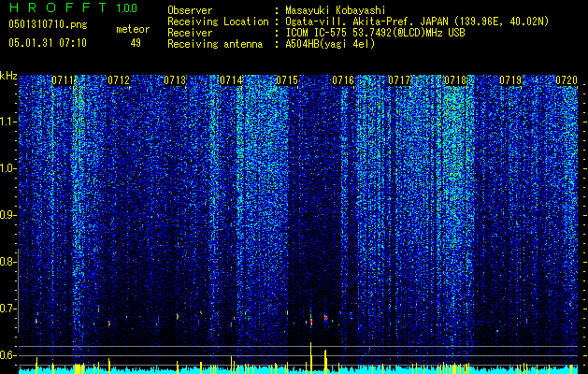Screen dimensions: 588x374
Task: Click the date stamp 05.01.31 07:10
Action: click(x=48, y=43)
